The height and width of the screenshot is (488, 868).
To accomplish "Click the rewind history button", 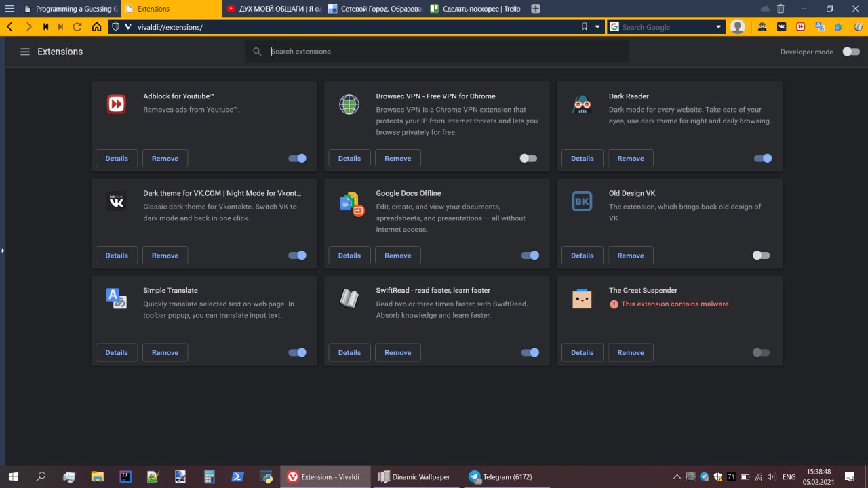I will tap(45, 27).
